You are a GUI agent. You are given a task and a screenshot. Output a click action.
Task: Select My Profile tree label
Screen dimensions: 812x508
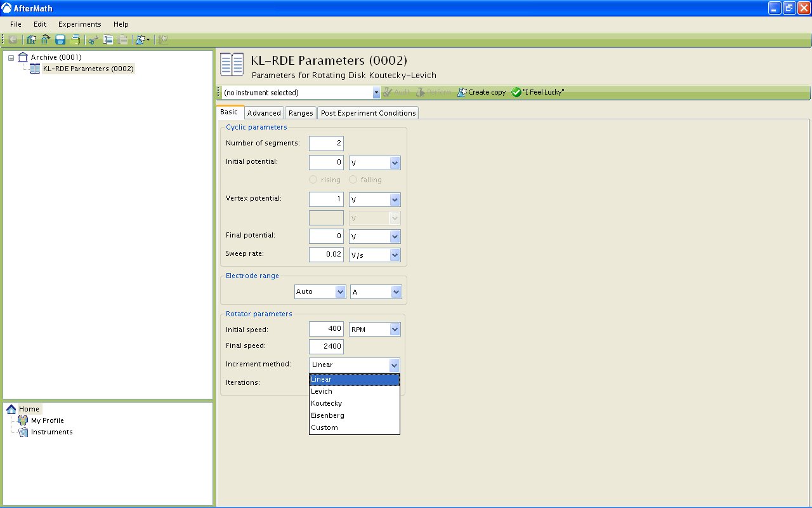(x=48, y=420)
